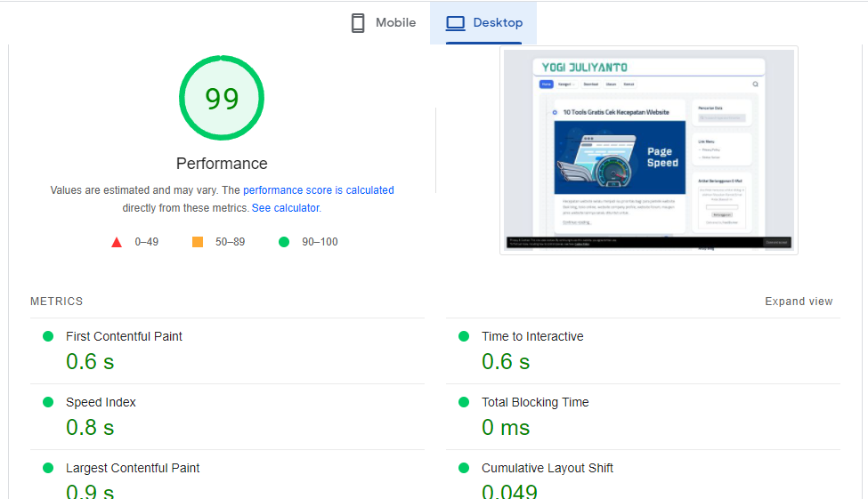868x499 pixels.
Task: Click the Total Blocking Time label
Action: tap(535, 402)
